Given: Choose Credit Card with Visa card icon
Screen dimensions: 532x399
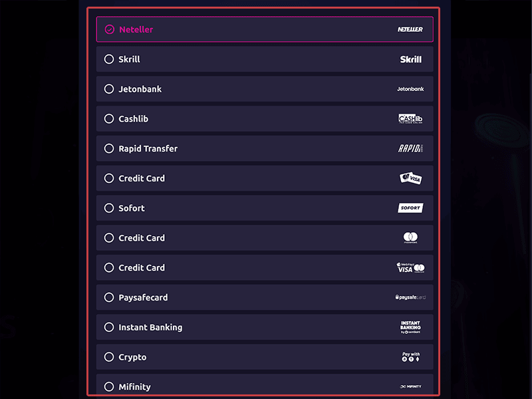Looking at the screenshot, I should (265, 178).
